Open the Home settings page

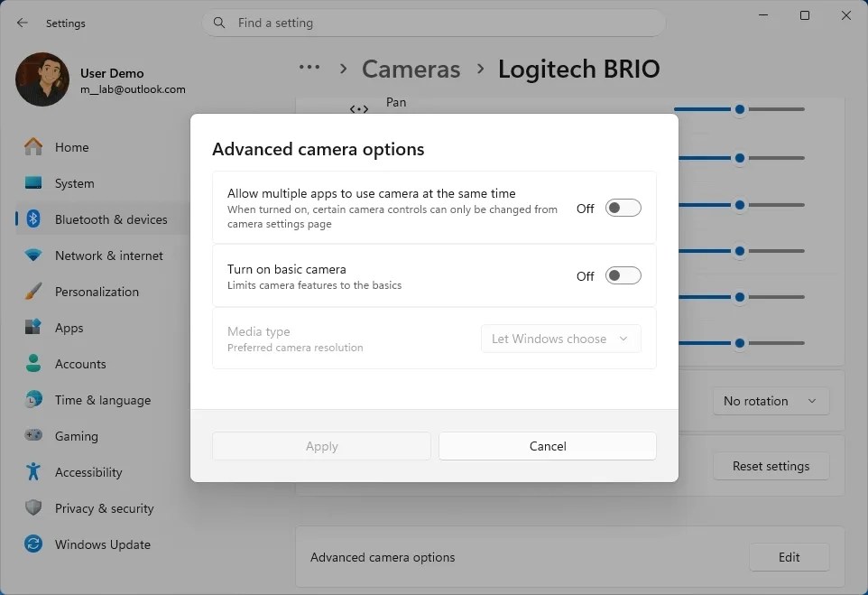pos(103,147)
